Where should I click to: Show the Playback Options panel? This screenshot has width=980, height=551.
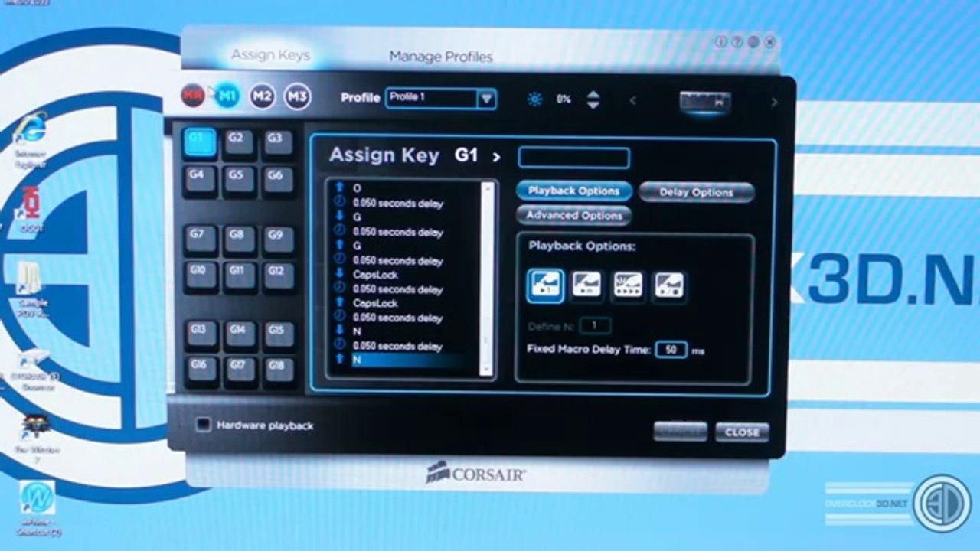coord(573,191)
